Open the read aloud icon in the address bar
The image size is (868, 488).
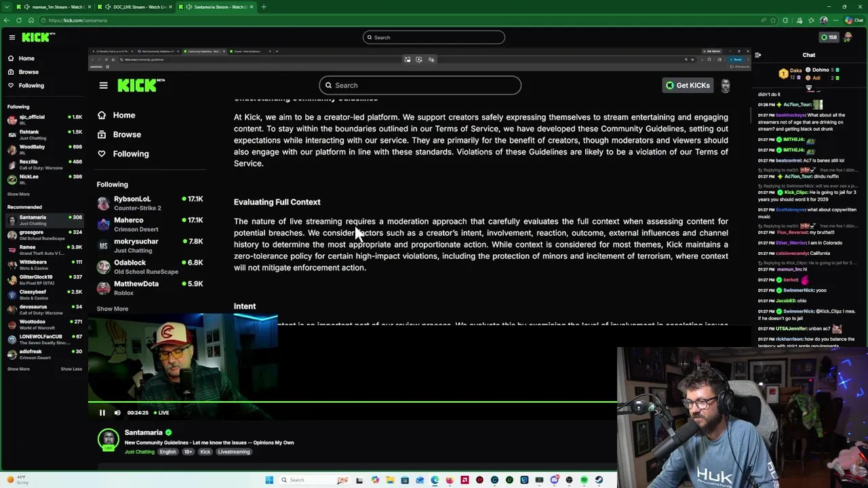(763, 20)
